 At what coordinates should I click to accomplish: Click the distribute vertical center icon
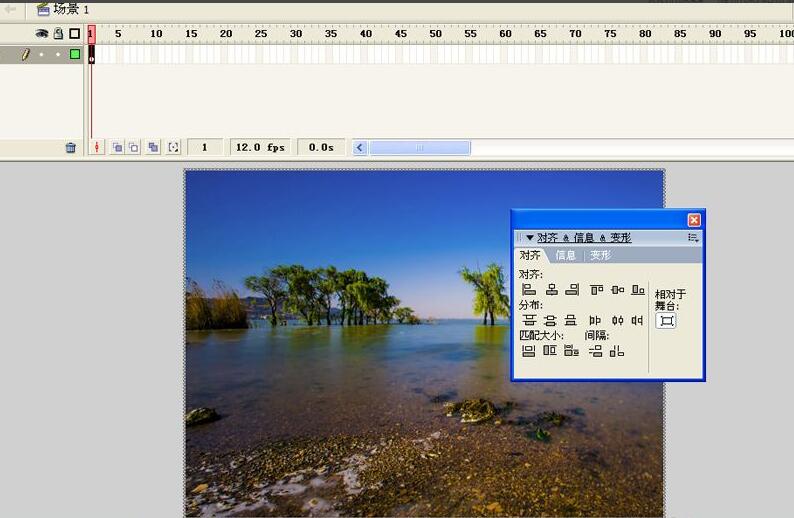(x=550, y=320)
